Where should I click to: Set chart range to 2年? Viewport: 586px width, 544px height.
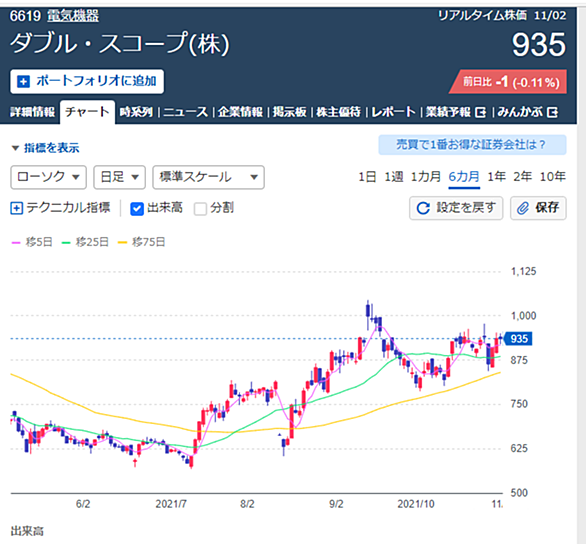click(522, 176)
